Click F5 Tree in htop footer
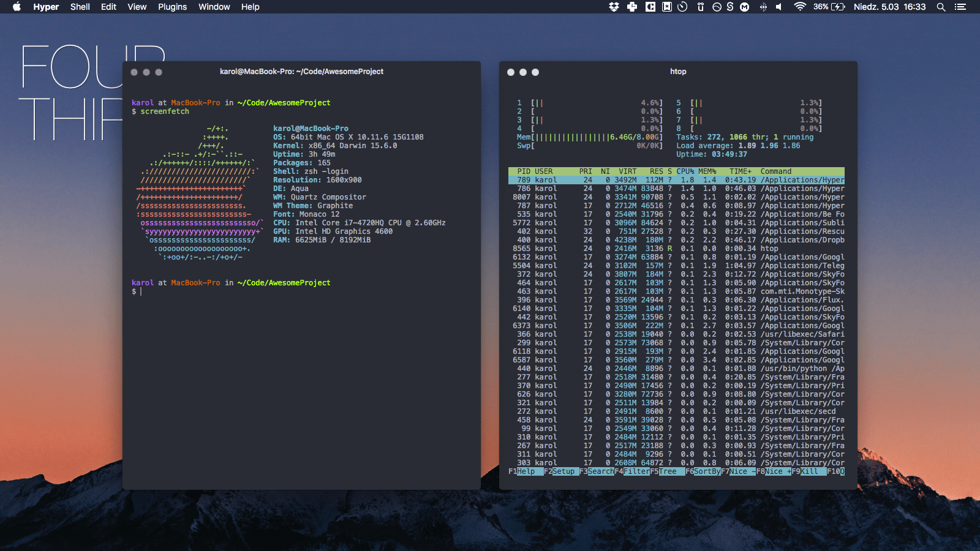 pyautogui.click(x=668, y=471)
